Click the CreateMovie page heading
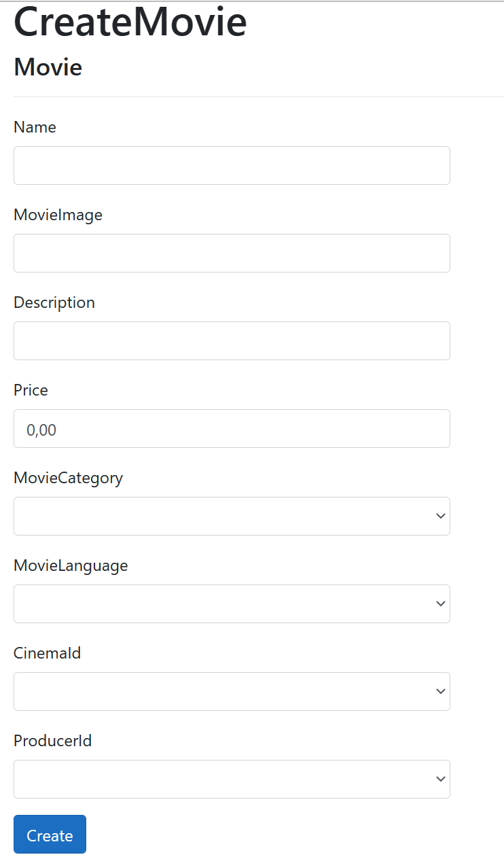 (x=130, y=22)
